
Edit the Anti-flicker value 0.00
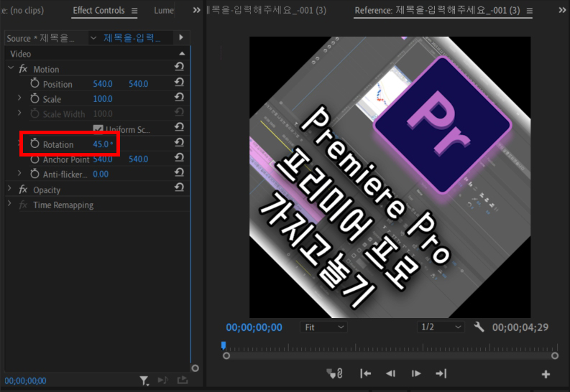(101, 174)
